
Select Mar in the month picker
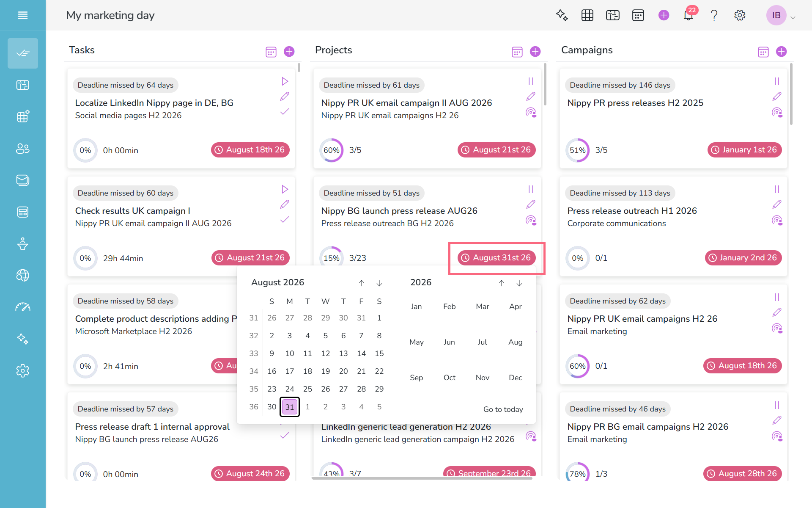(x=483, y=306)
